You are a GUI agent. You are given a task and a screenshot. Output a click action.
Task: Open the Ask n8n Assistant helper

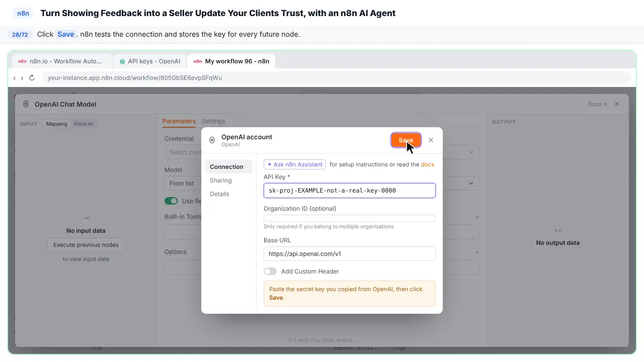click(x=295, y=164)
